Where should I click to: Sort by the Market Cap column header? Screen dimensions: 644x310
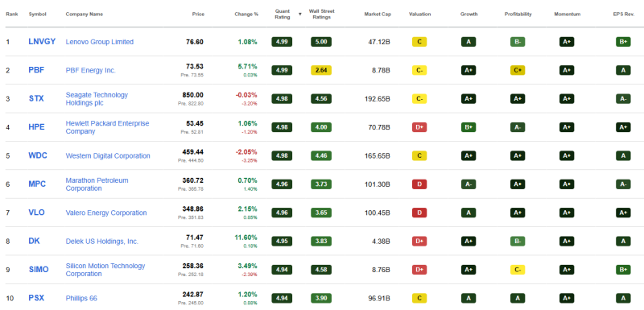pos(378,14)
